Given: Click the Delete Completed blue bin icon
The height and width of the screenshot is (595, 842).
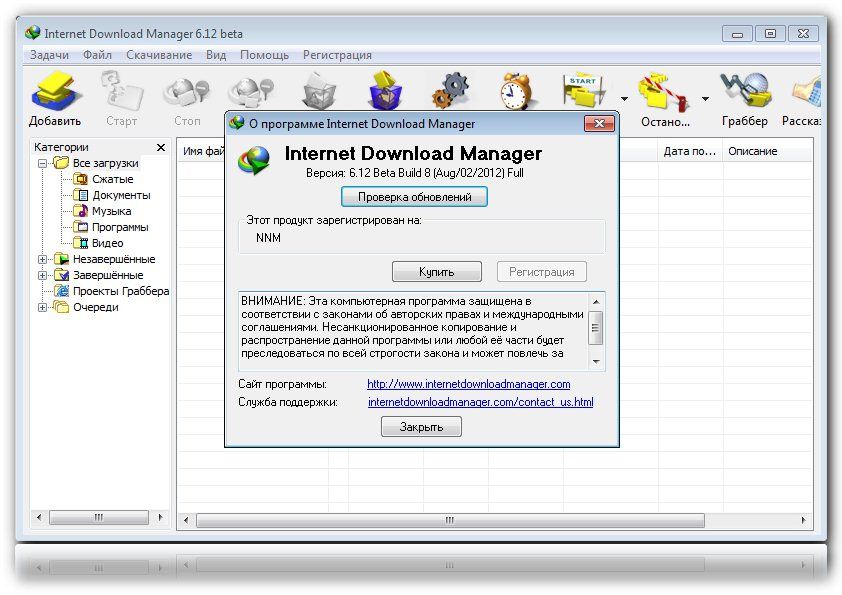Looking at the screenshot, I should [x=386, y=90].
